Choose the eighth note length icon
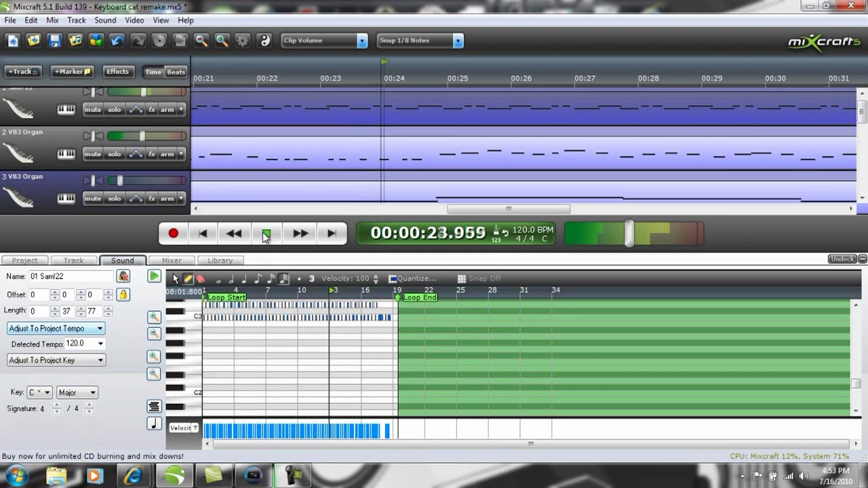The image size is (868, 488). point(257,279)
